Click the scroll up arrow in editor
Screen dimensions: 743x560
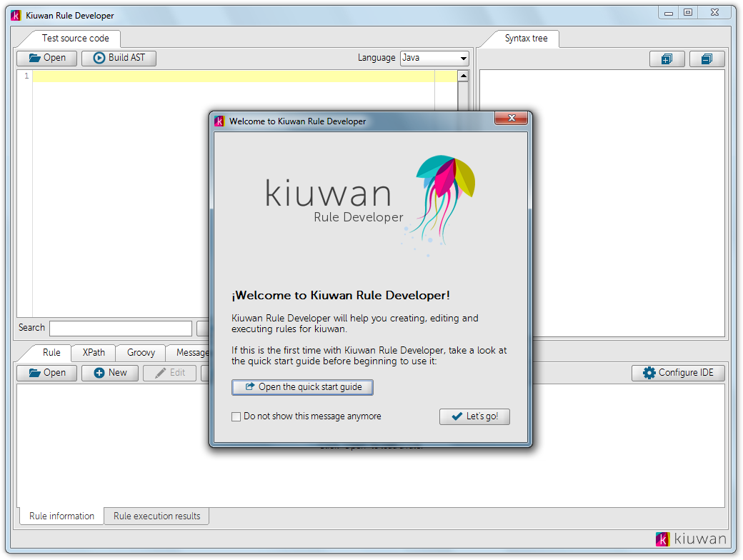463,76
